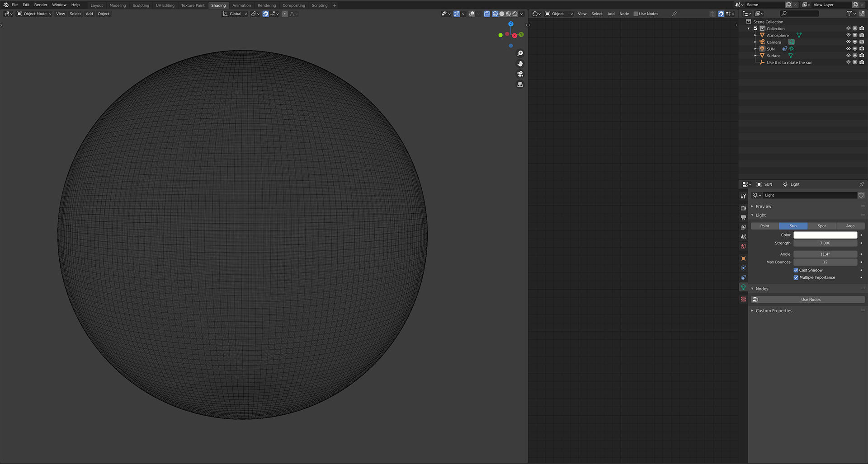
Task: Open the File menu
Action: click(14, 5)
